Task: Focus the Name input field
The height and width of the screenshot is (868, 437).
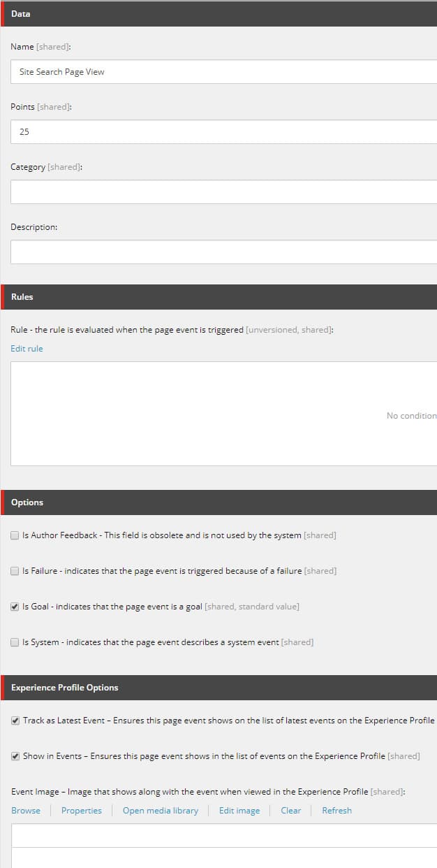Action: [223, 72]
